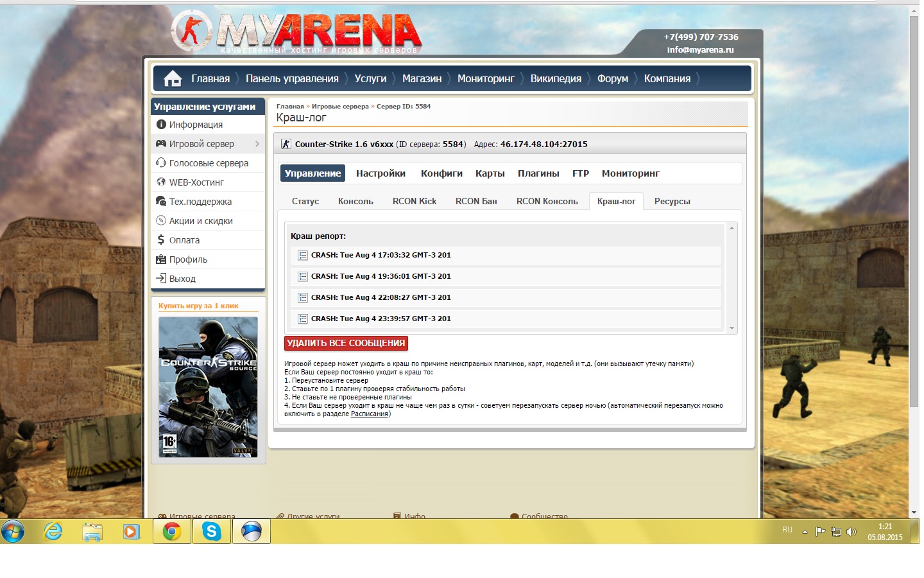
Task: Click the exit icon beside Выход
Action: tap(161, 279)
